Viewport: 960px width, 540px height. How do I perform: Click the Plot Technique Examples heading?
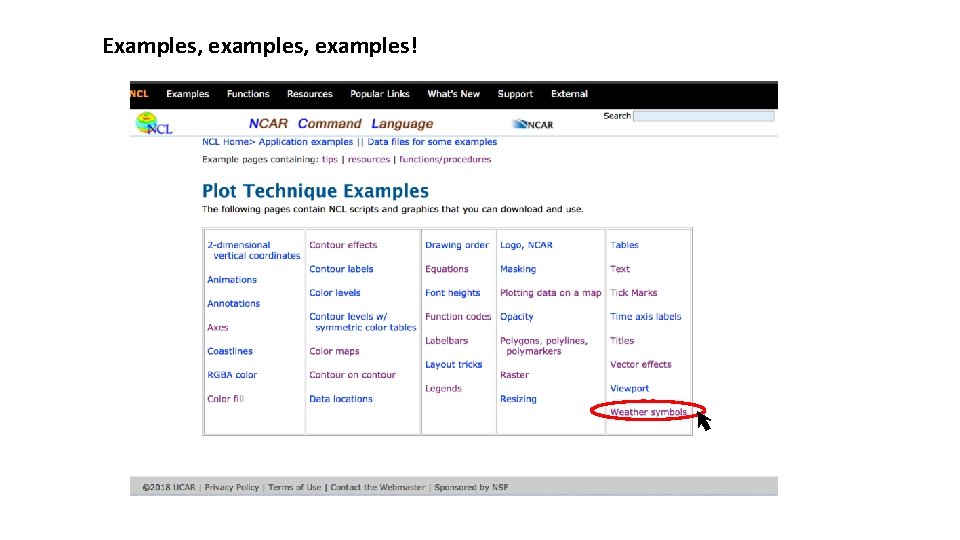pyautogui.click(x=315, y=191)
